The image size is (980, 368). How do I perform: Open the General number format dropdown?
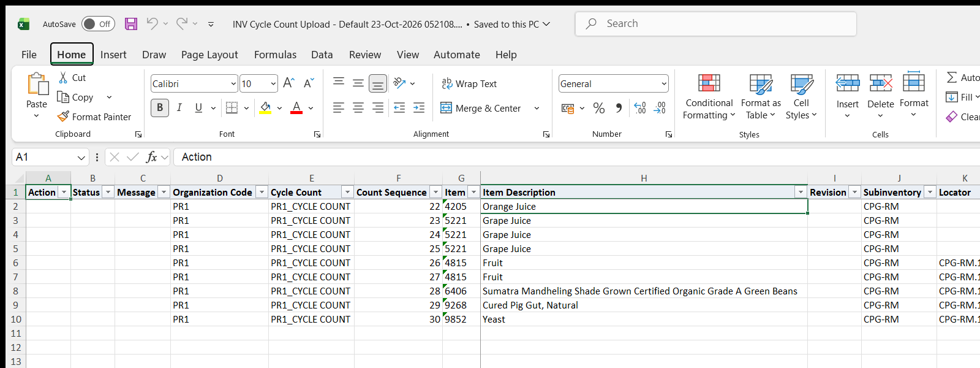664,84
